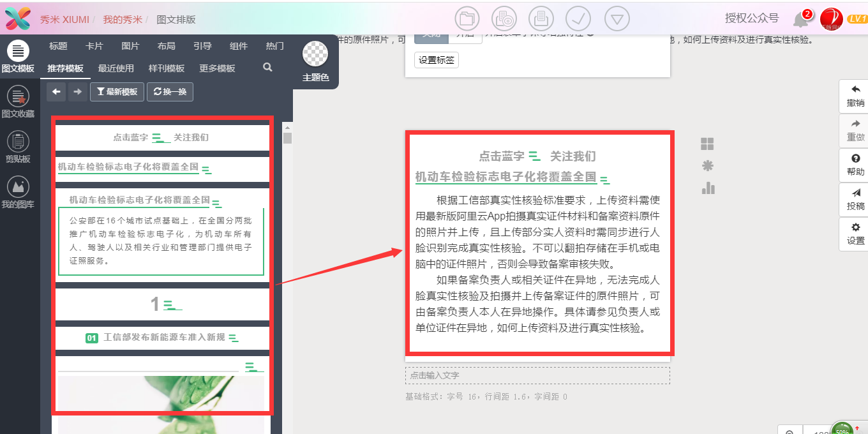Open template search with the magnifier icon
The height and width of the screenshot is (434, 868).
[267, 66]
